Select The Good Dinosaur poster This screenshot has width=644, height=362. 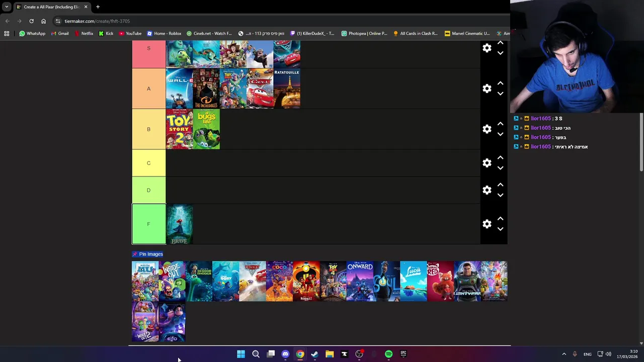(x=199, y=281)
